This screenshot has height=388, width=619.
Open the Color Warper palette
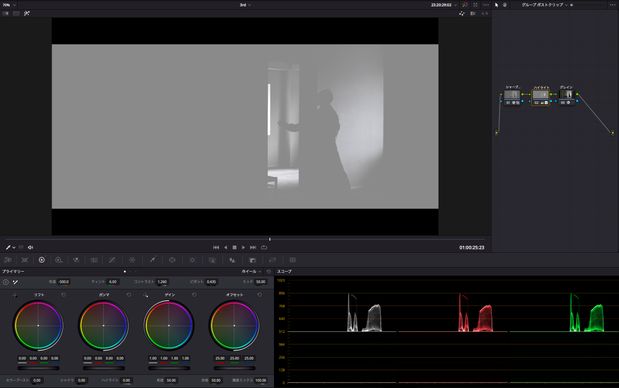(132, 260)
